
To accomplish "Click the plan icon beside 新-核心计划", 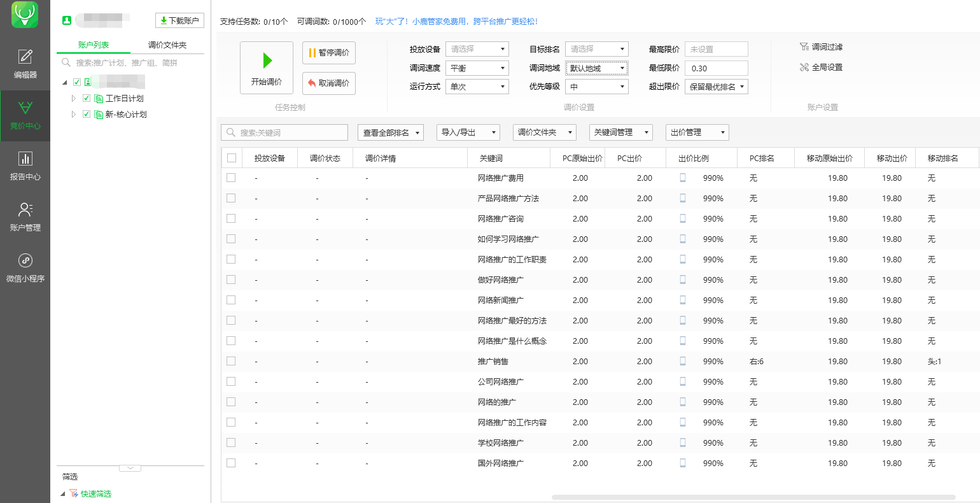I will (x=99, y=115).
